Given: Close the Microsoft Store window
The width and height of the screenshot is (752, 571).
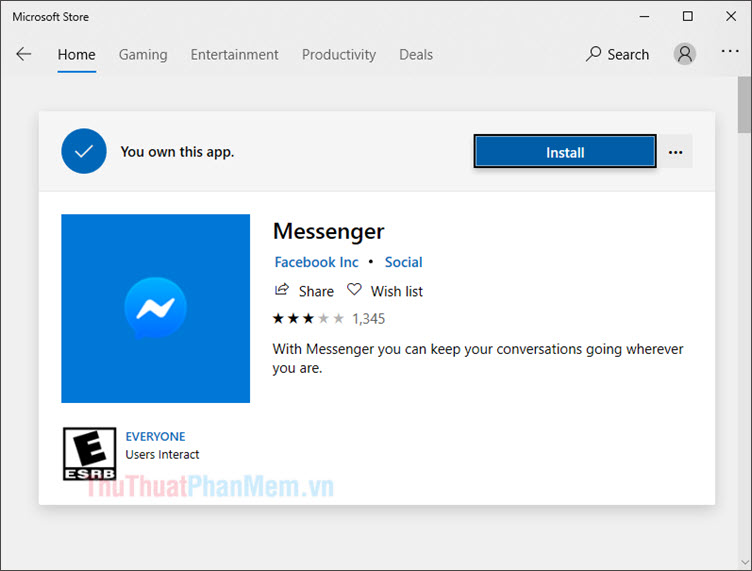Looking at the screenshot, I should (x=731, y=16).
